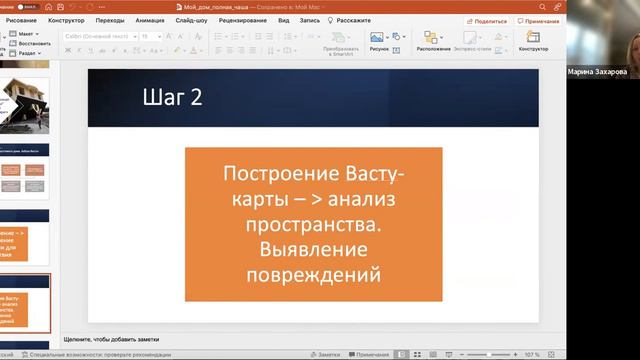
Task: Click the share-link icon in title bar corner
Action: click(x=557, y=7)
